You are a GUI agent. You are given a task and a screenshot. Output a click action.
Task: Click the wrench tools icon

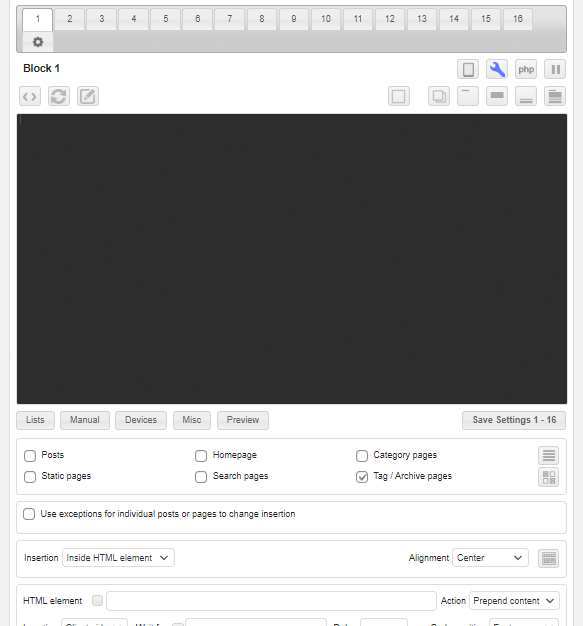(497, 69)
